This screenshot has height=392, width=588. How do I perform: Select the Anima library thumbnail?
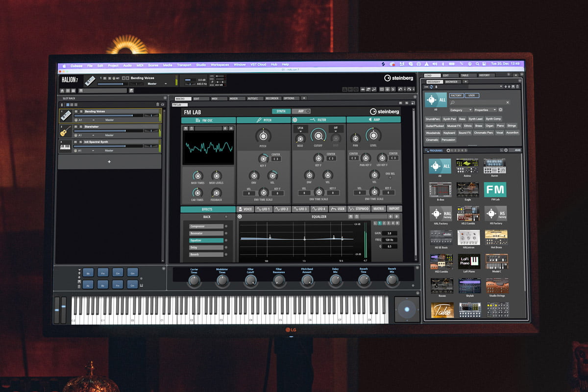tap(467, 166)
